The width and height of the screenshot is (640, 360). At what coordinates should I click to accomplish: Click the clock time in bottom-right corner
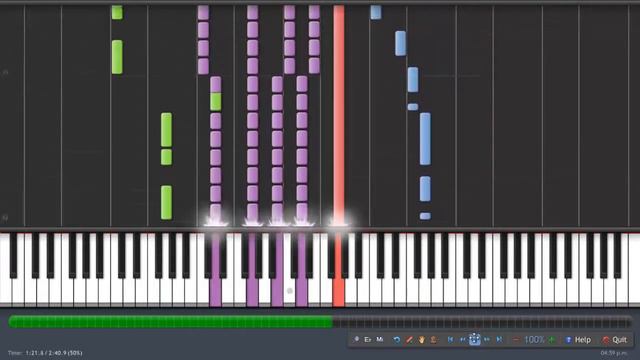tap(614, 353)
